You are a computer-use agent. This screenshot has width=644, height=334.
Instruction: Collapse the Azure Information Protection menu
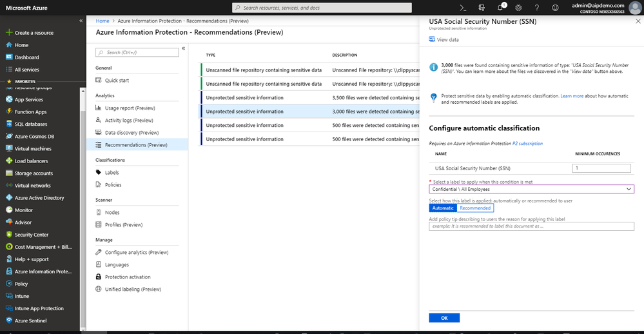(183, 48)
